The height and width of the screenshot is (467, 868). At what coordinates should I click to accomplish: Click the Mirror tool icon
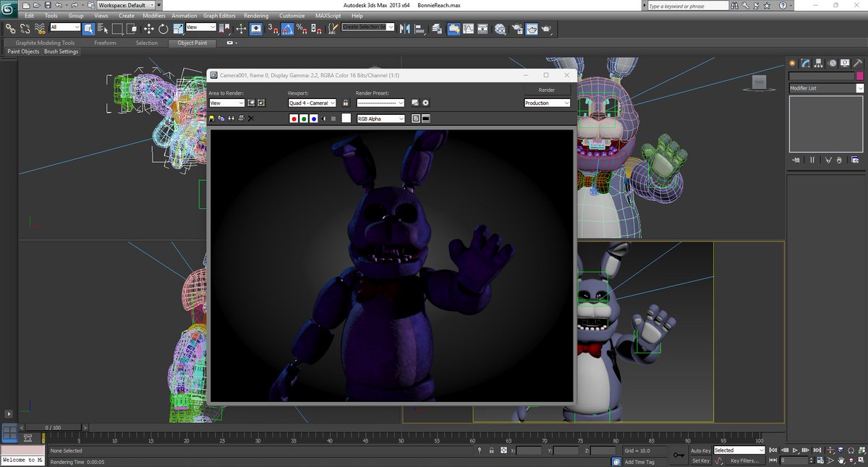(x=404, y=29)
